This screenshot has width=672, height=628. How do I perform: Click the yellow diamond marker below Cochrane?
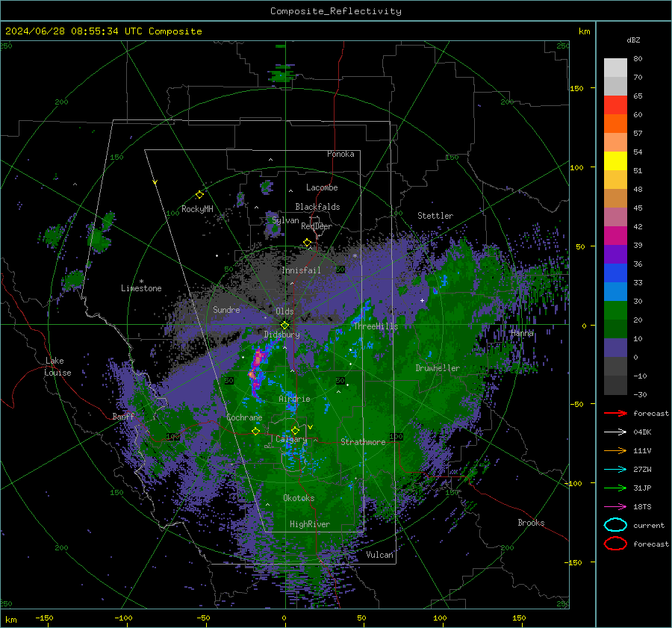click(256, 432)
